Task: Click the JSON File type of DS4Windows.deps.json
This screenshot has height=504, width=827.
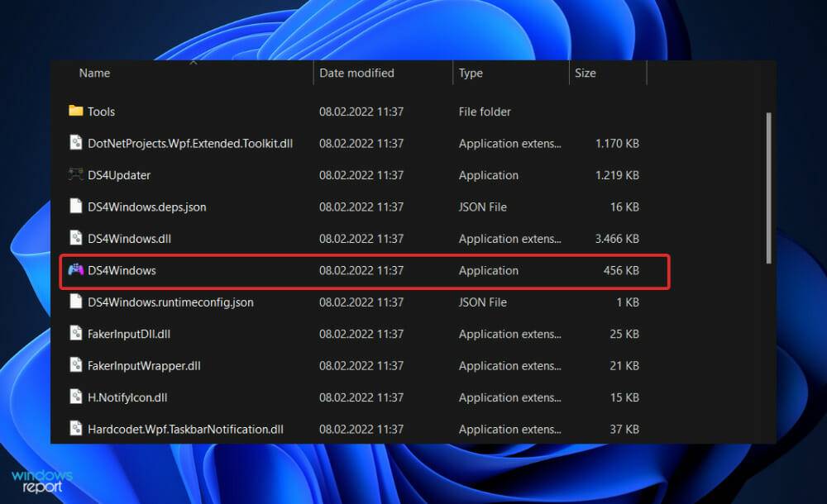Action: (x=483, y=207)
